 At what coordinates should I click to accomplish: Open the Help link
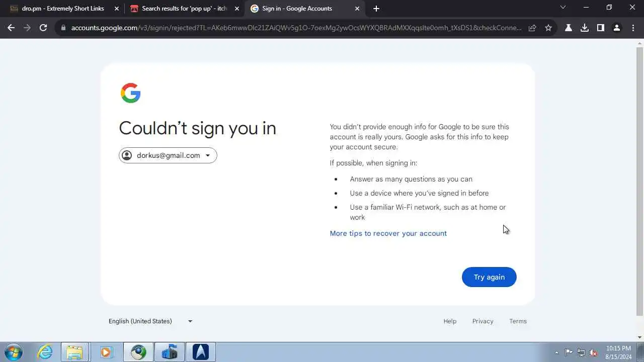coord(450,321)
